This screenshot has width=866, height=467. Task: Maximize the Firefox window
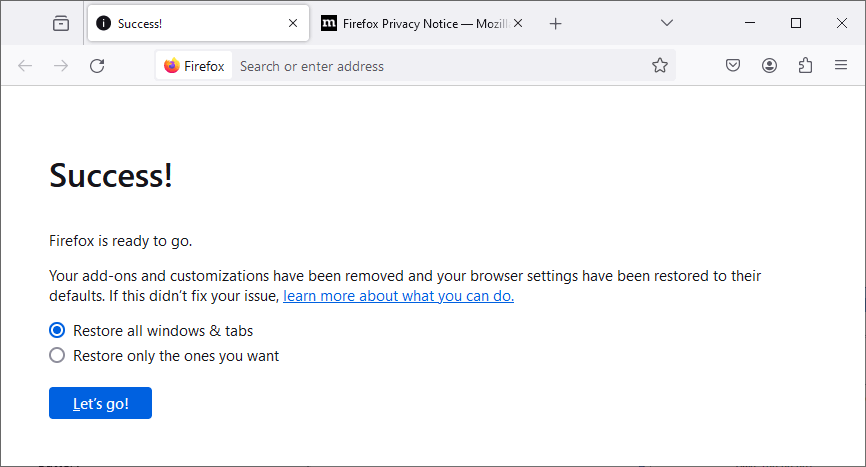click(x=796, y=23)
